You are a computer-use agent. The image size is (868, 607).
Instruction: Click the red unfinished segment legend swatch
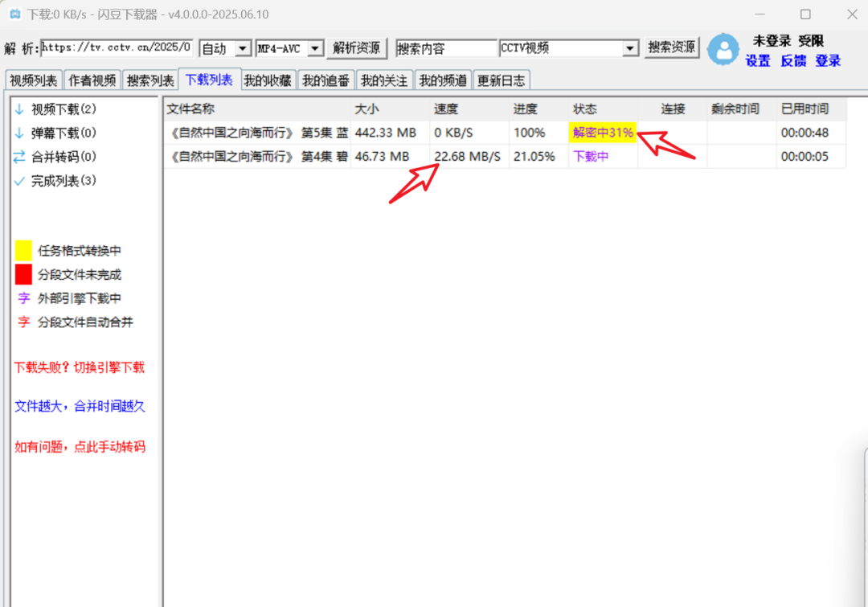[23, 274]
